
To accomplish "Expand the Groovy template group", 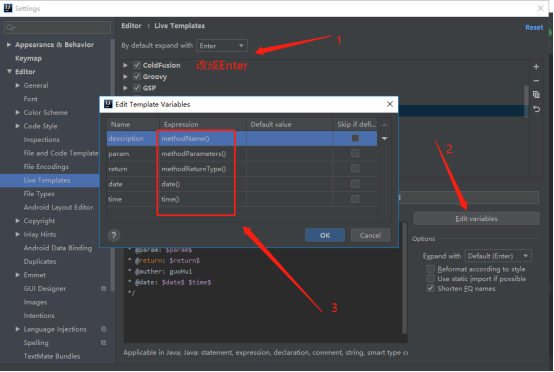I will tap(125, 77).
